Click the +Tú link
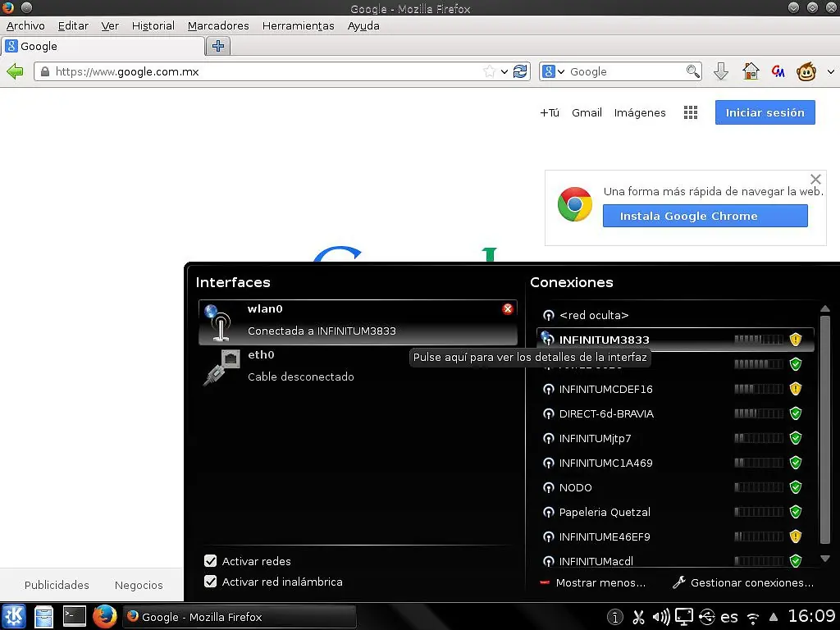The image size is (840, 630). [x=549, y=112]
